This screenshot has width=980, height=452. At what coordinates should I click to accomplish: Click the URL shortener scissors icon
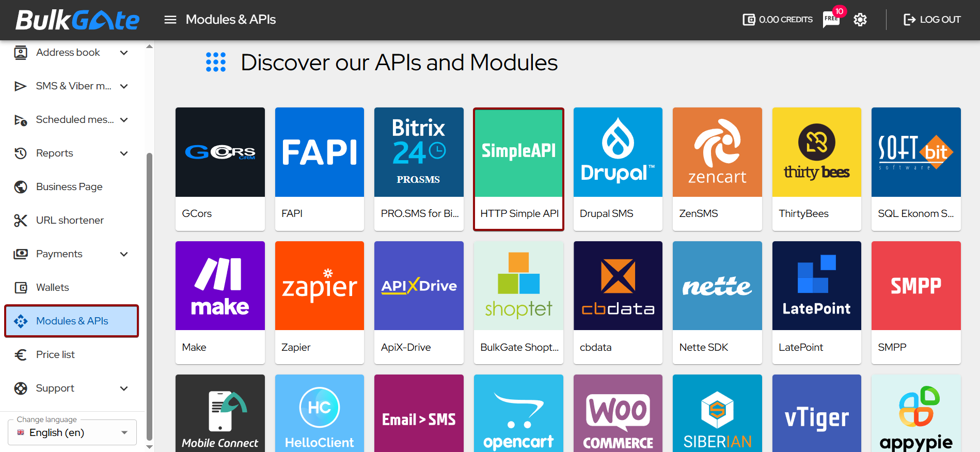(21, 221)
